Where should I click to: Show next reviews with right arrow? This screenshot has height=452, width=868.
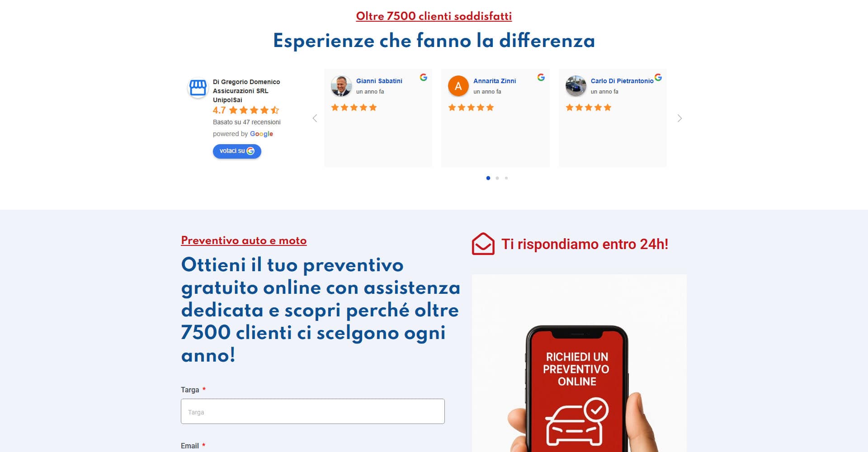click(679, 118)
